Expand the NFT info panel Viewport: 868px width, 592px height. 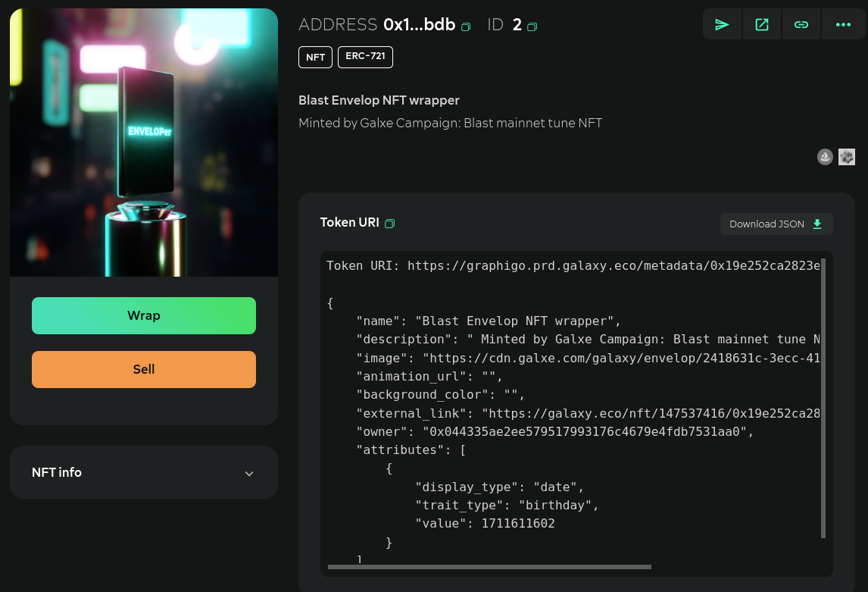tap(144, 472)
